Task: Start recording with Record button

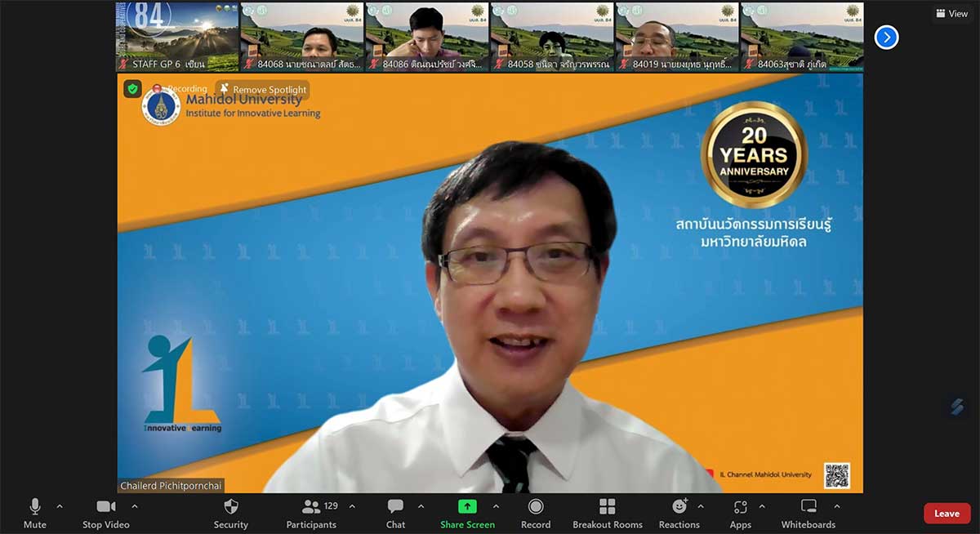Action: (x=536, y=507)
